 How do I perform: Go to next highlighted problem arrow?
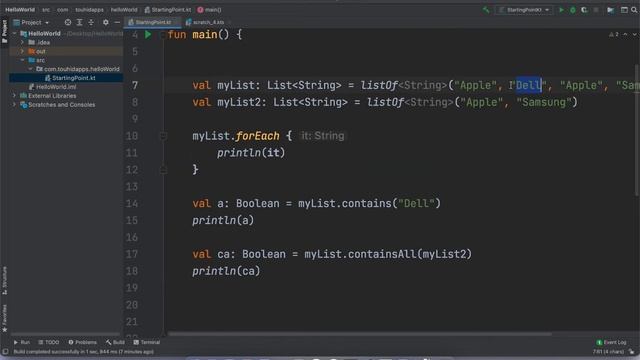[634, 35]
